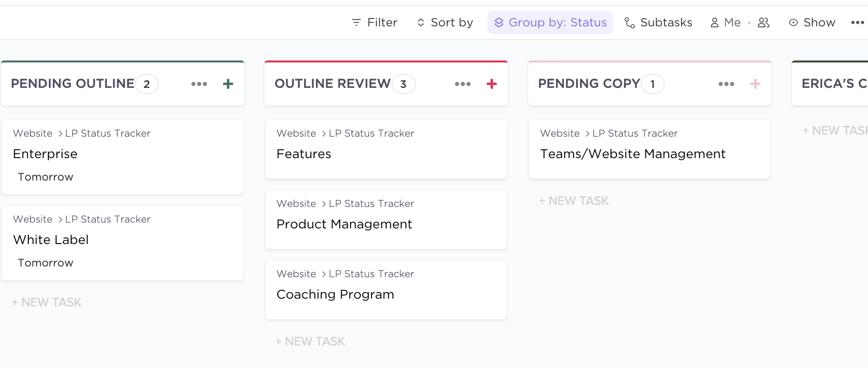Click New Task under Outline Review

coord(310,342)
